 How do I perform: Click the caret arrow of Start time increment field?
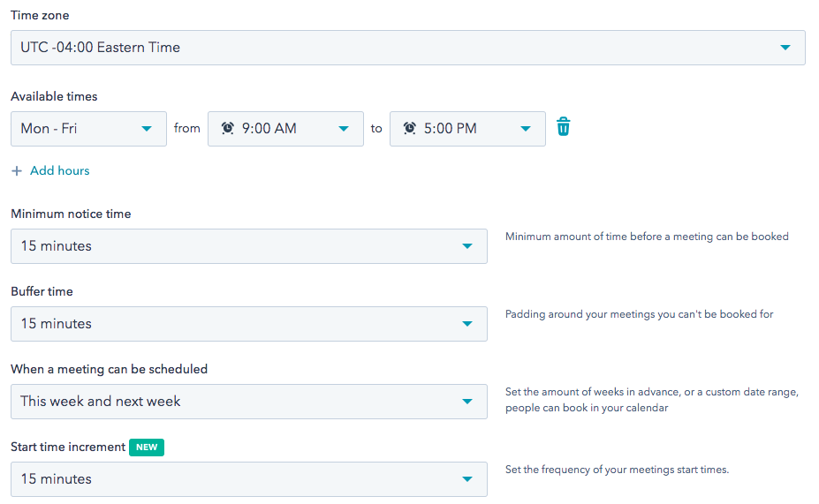tap(467, 479)
